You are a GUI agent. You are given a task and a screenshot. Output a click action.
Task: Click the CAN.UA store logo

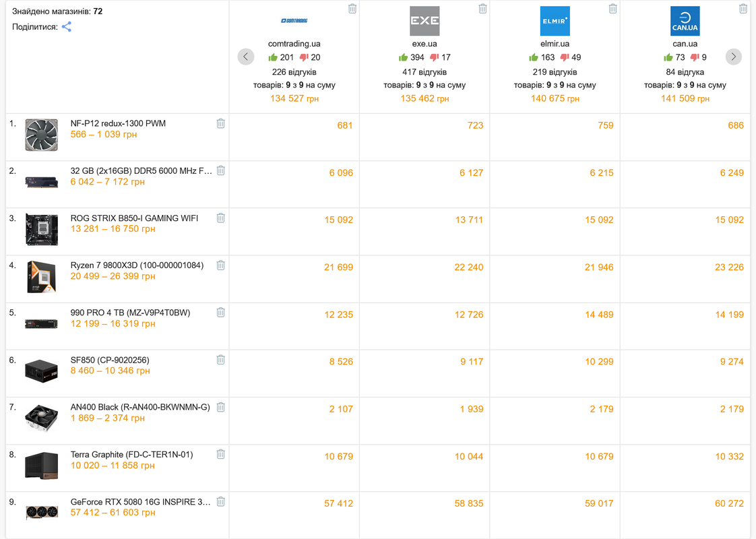[685, 21]
